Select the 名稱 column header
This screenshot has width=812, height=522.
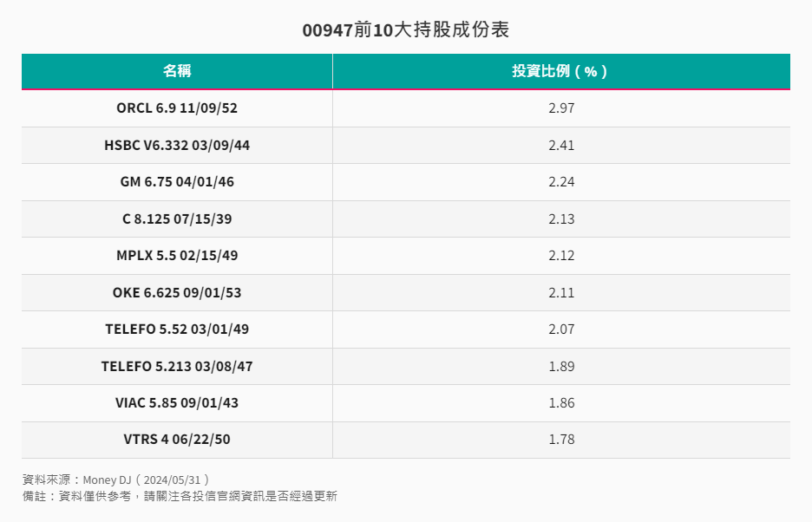tap(177, 71)
